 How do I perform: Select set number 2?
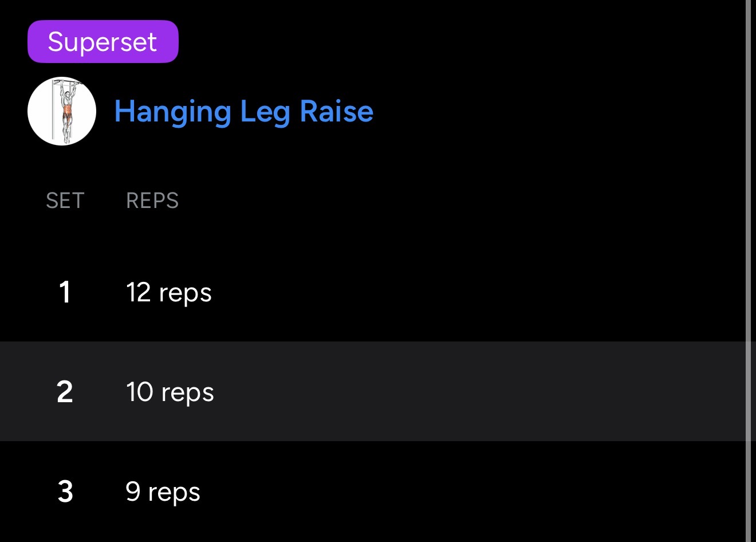pyautogui.click(x=65, y=392)
